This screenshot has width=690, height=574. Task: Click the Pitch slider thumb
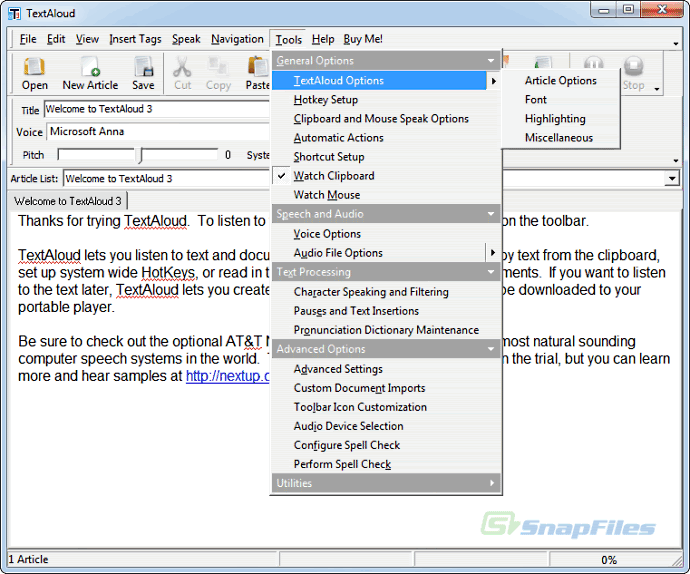click(139, 155)
